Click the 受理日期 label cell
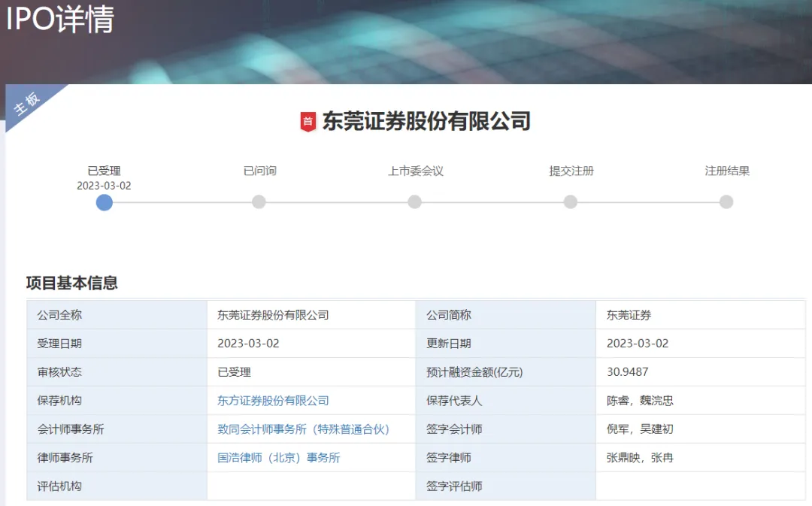 click(117, 344)
